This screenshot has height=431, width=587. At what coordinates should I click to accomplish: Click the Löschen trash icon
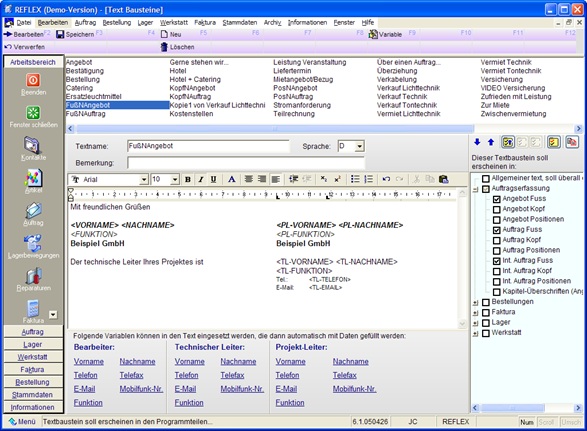[x=164, y=47]
